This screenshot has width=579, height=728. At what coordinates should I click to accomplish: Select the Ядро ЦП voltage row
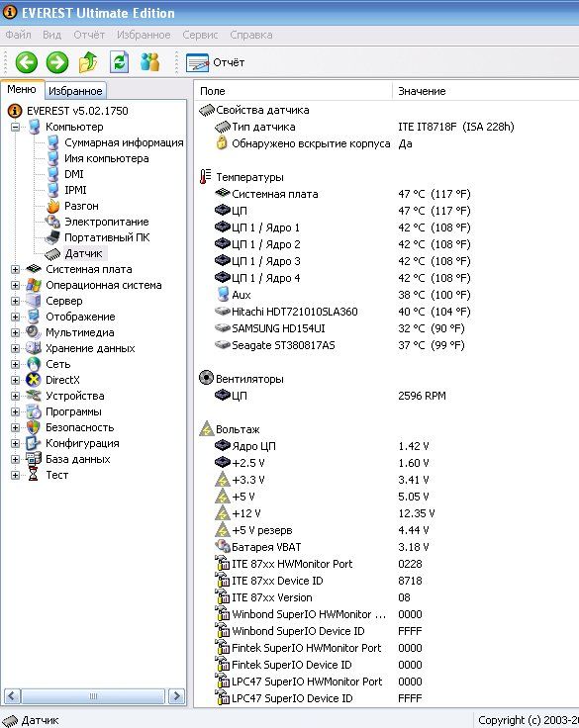[387, 446]
